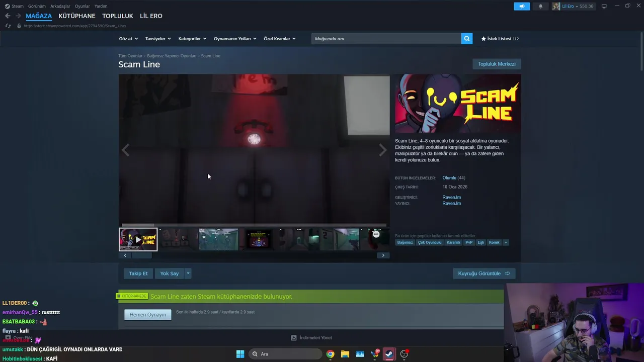
Task: Click the Çok Oyunculu tag
Action: click(x=430, y=242)
